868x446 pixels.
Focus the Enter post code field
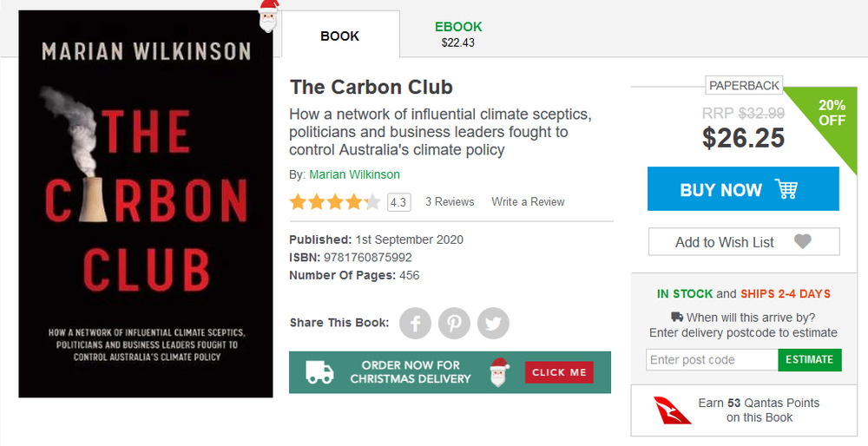[x=711, y=360]
